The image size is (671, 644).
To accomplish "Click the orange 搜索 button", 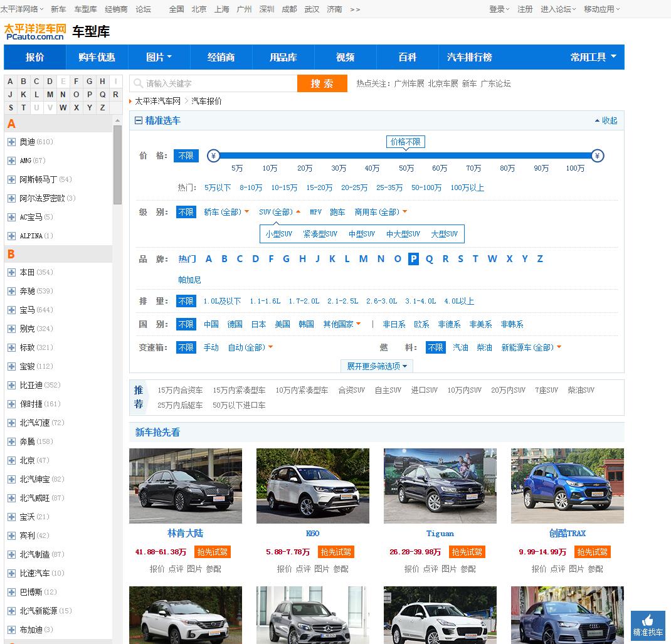I will [322, 83].
